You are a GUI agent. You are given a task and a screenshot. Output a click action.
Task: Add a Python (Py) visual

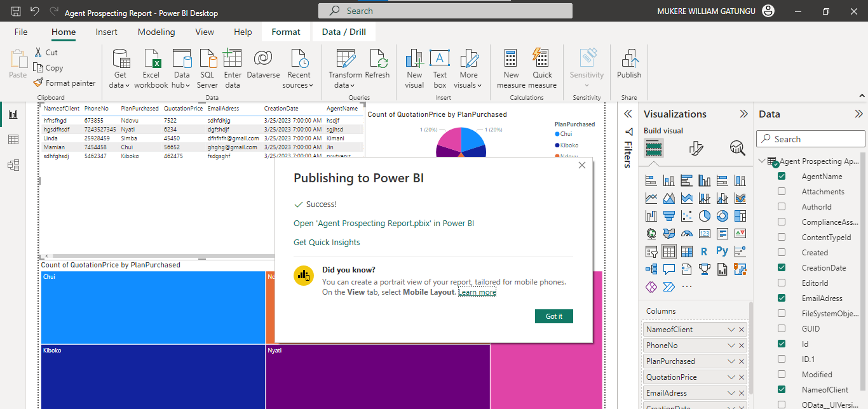pos(722,251)
